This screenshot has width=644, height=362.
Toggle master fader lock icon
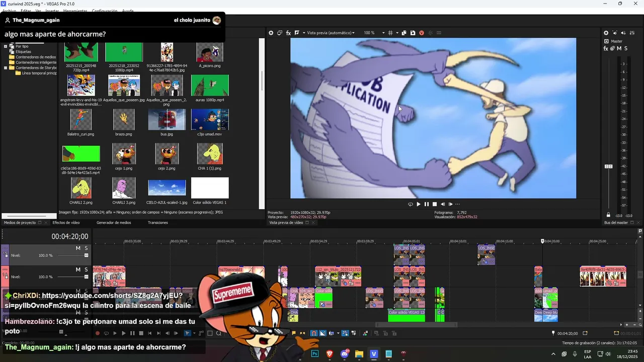pos(608,215)
